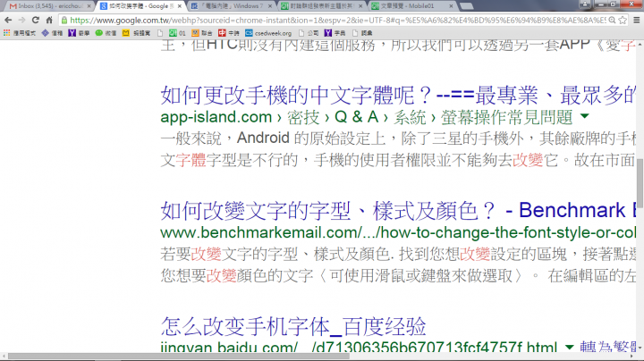Expand the dropdown arrow beside app-island breadcrumb
Screen dimensions: 644x361
point(584,116)
